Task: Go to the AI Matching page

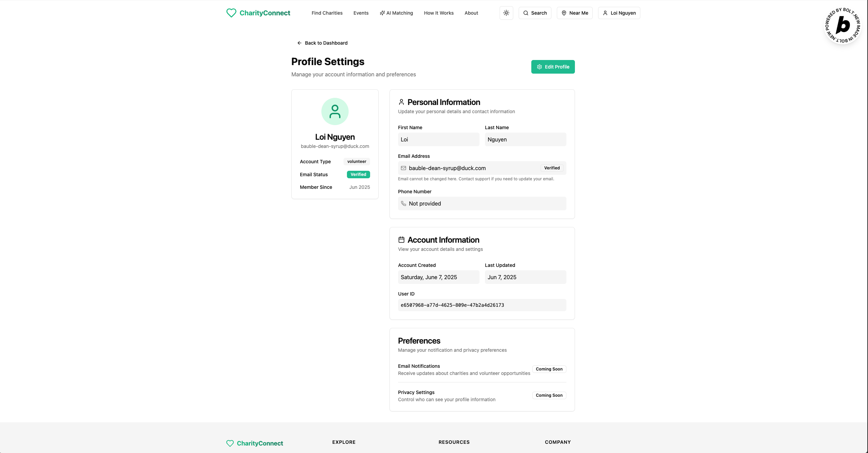Action: (396, 13)
